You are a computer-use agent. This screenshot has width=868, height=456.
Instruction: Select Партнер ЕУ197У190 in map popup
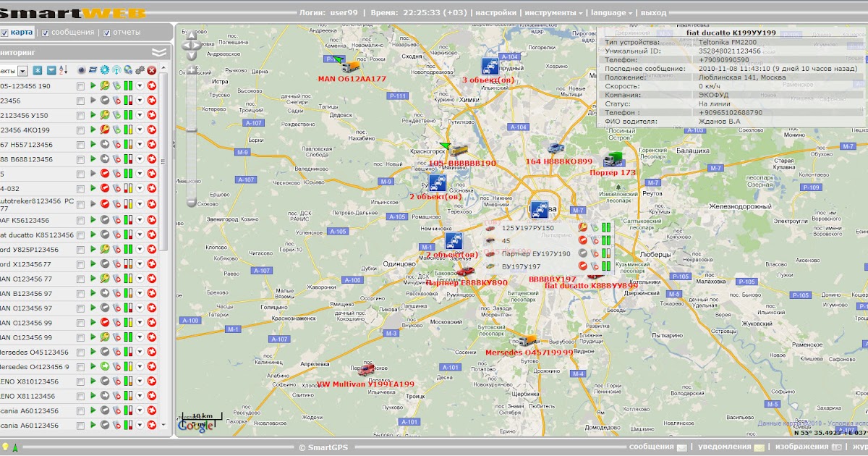tap(536, 253)
